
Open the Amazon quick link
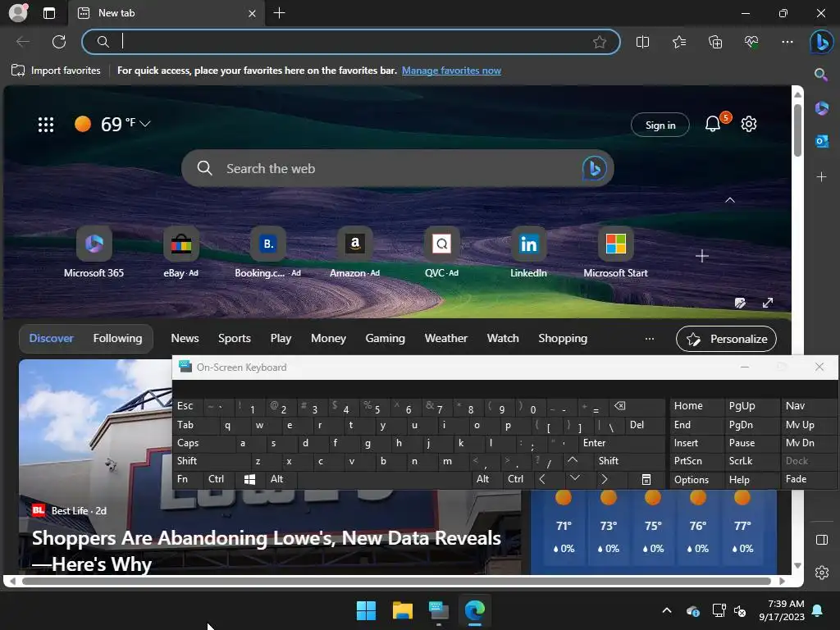(x=354, y=244)
